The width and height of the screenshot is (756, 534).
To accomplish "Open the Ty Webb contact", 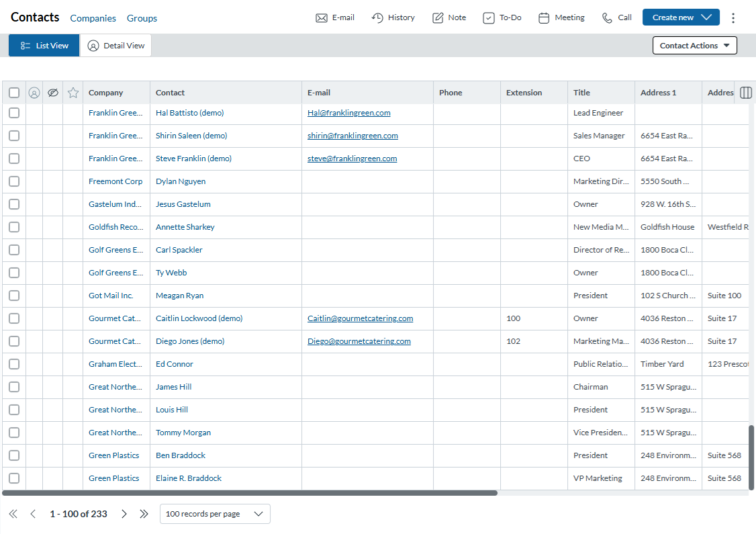I will click(x=171, y=273).
